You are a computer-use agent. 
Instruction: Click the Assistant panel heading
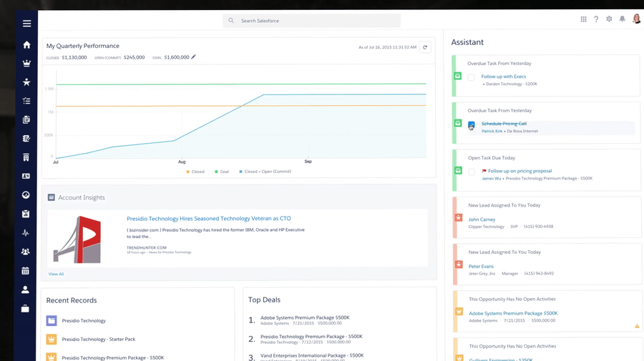pos(467,42)
